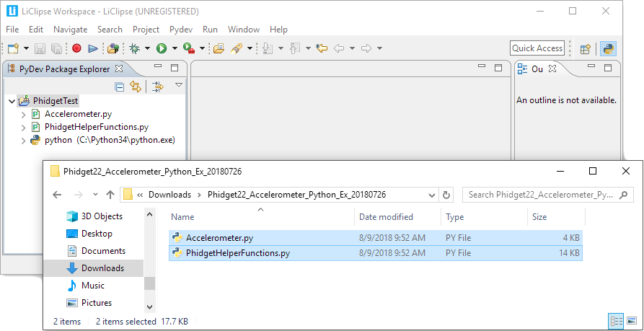Click the Explorer search box
644x331 pixels.
tap(548, 195)
